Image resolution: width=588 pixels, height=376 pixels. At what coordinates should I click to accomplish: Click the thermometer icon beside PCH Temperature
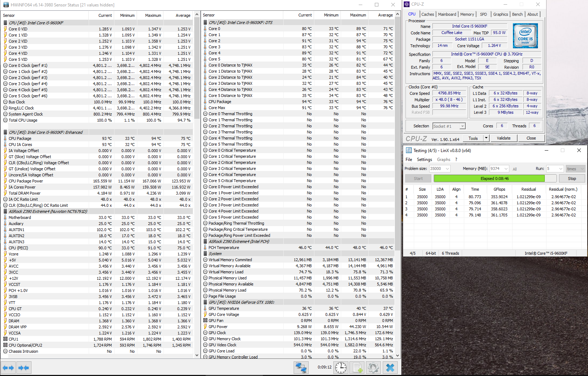click(x=205, y=248)
